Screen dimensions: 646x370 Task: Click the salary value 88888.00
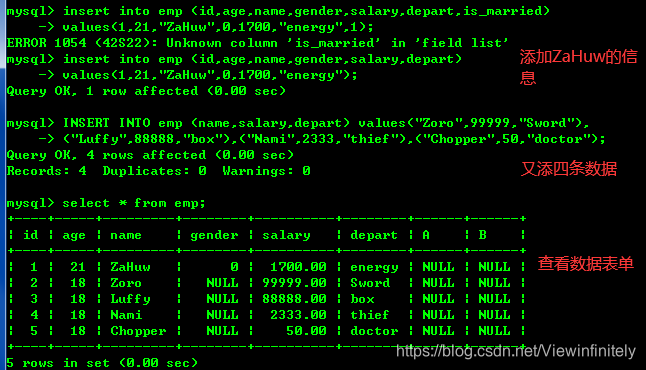(295, 299)
